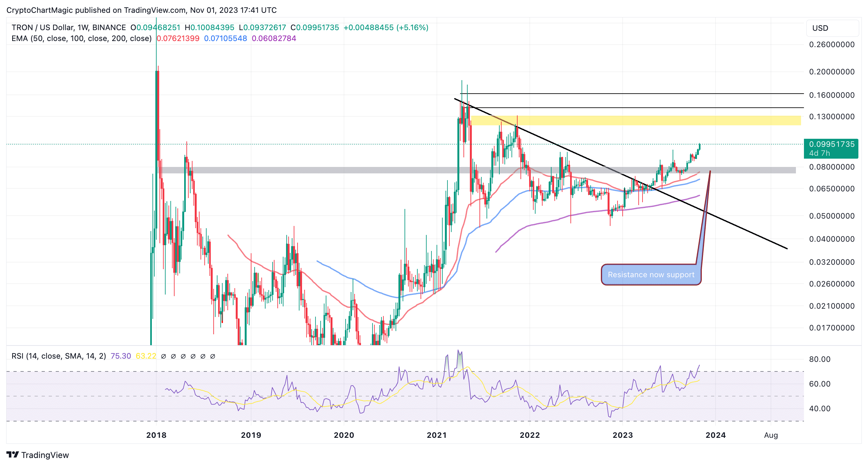Screen dimensions: 868x466
Task: Click the 0.16000000 price axis label
Action: (831, 95)
